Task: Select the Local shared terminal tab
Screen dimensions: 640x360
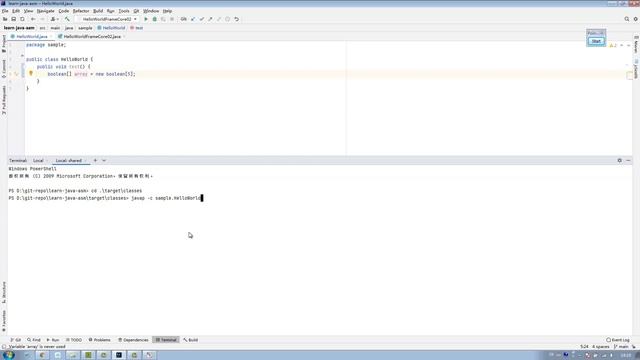Action: 69,160
